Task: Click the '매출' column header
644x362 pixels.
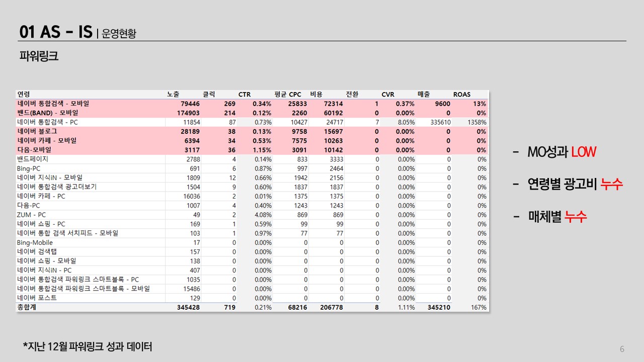Action: pos(424,94)
